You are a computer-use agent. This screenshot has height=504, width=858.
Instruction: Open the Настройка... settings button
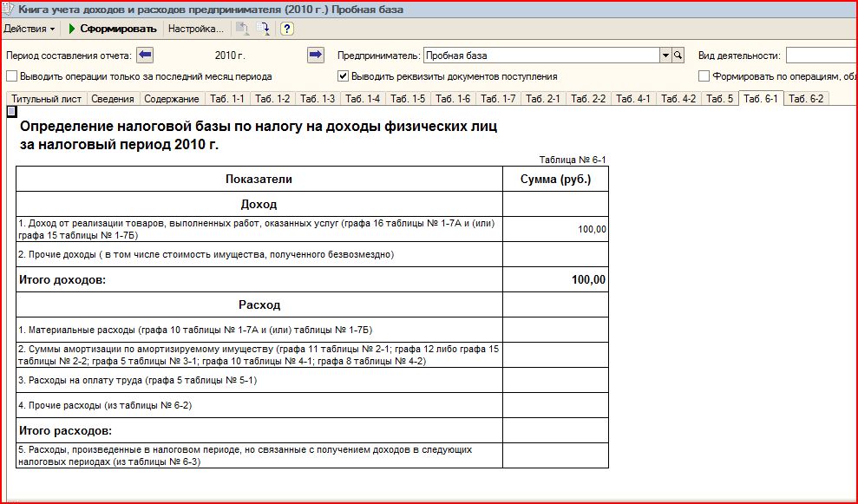195,29
